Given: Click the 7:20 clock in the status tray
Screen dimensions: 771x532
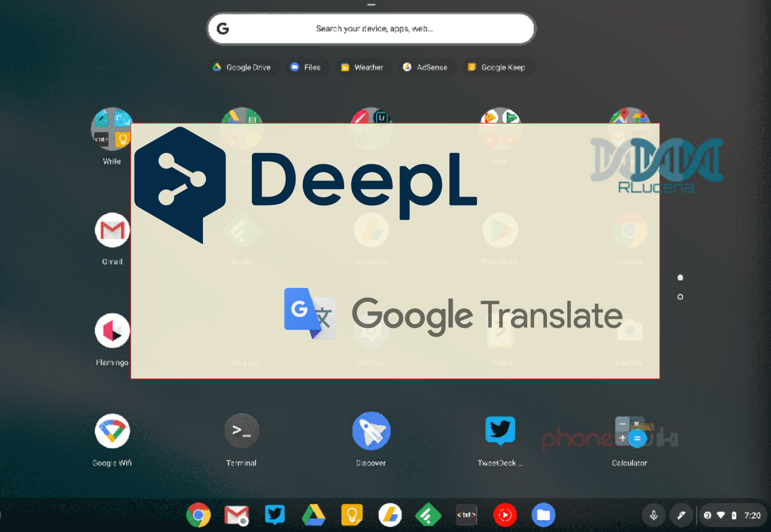Looking at the screenshot, I should click(752, 515).
